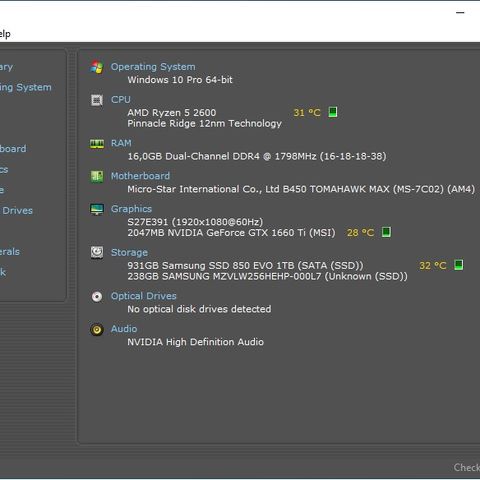This screenshot has height=480, width=480.
Task: Click the Motherboard circuit board icon
Action: pyautogui.click(x=97, y=176)
